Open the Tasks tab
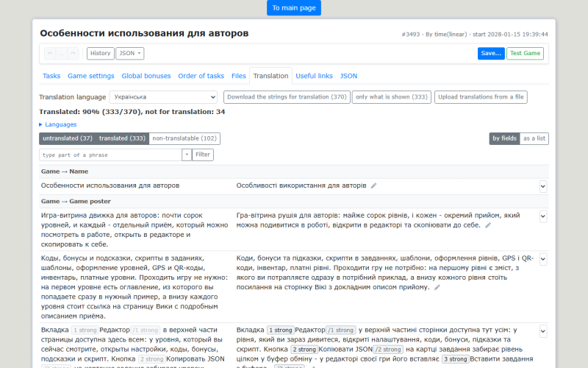588x368 pixels. coord(51,76)
